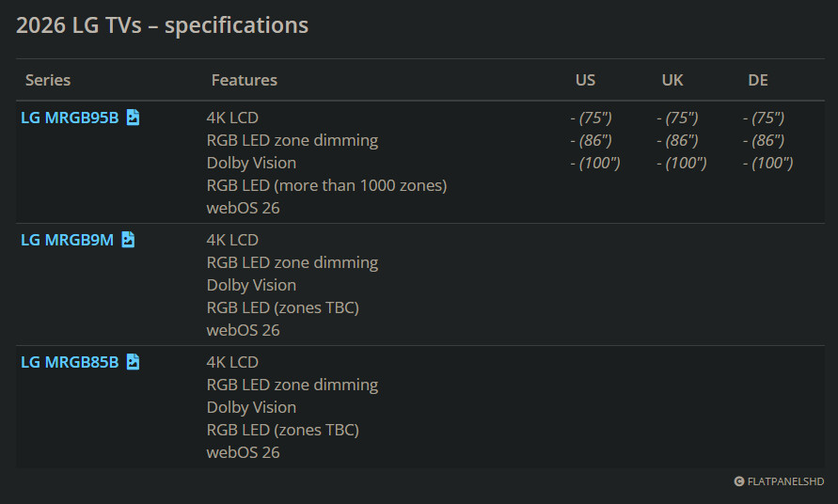
Task: Click "RGB LED (more than 1000 zones)" text
Action: coord(326,185)
